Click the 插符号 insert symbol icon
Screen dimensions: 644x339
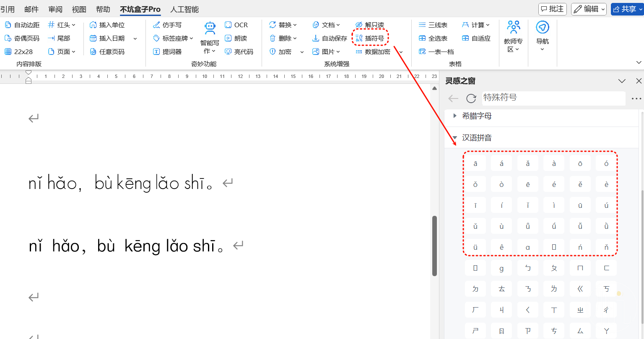point(359,39)
